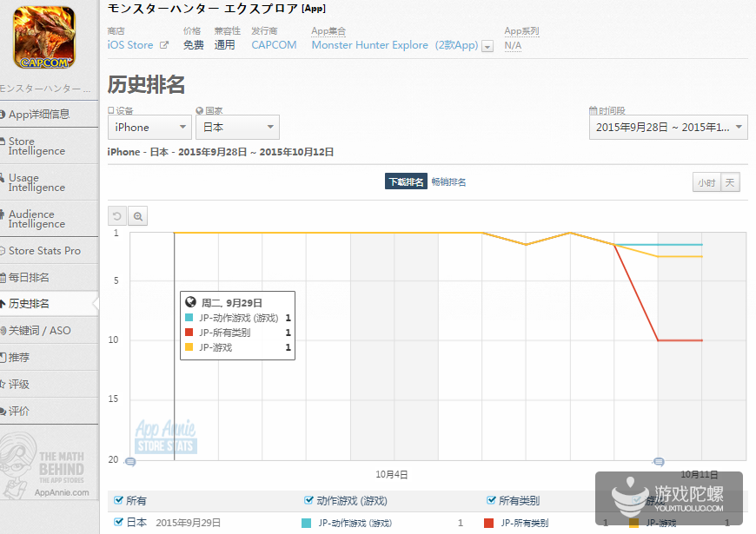
Task: Click the App Annie Store Stats watermark logo
Action: 166,437
